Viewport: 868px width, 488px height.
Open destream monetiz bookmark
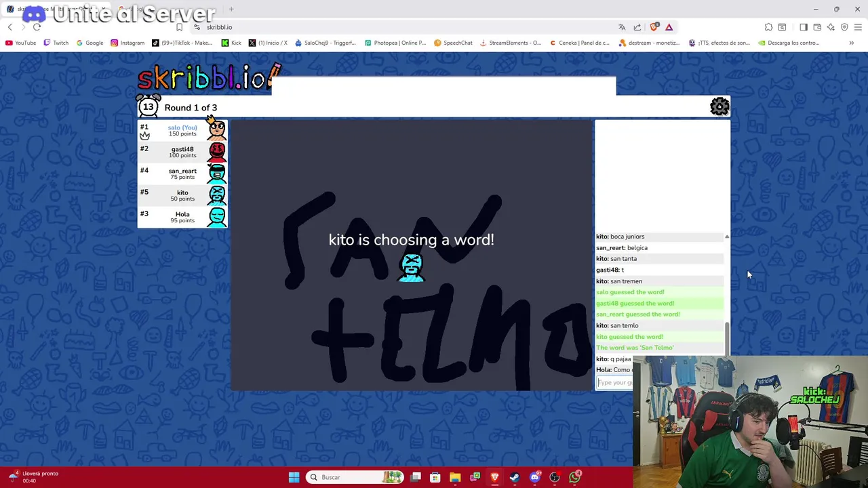pos(650,43)
